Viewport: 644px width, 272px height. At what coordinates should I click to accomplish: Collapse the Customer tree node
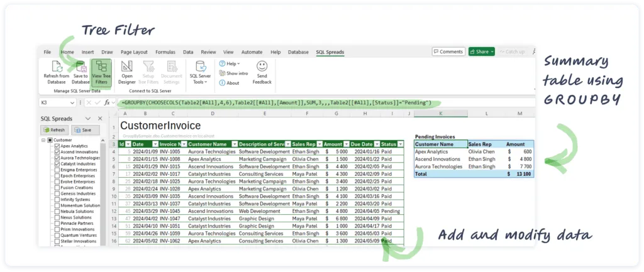tap(43, 140)
